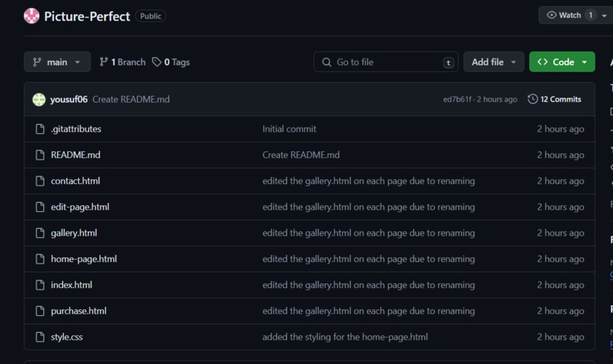Open the green Code dropdown button

click(562, 62)
